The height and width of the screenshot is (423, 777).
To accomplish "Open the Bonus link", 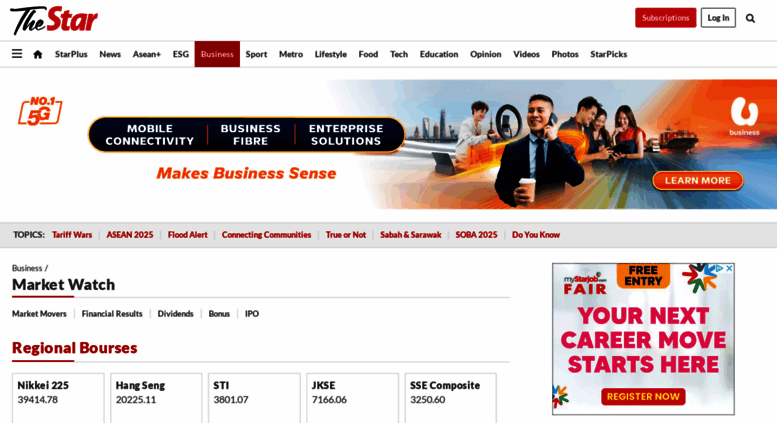I will click(x=219, y=314).
